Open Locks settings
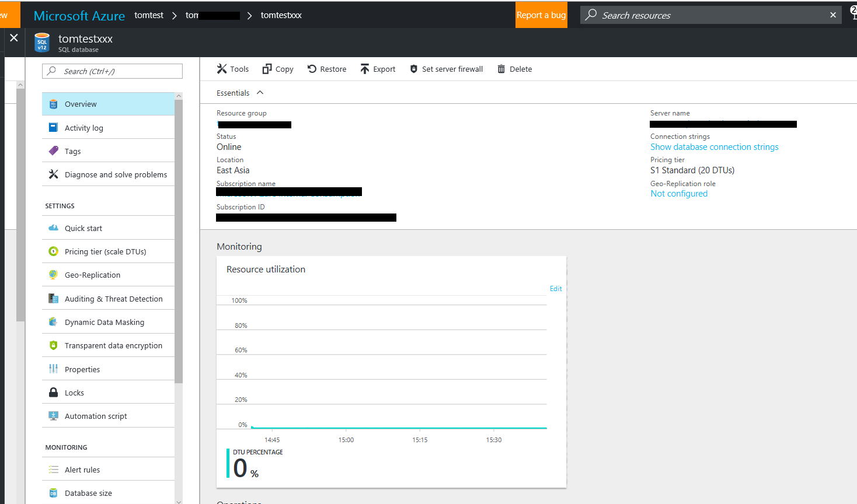 [x=108, y=392]
